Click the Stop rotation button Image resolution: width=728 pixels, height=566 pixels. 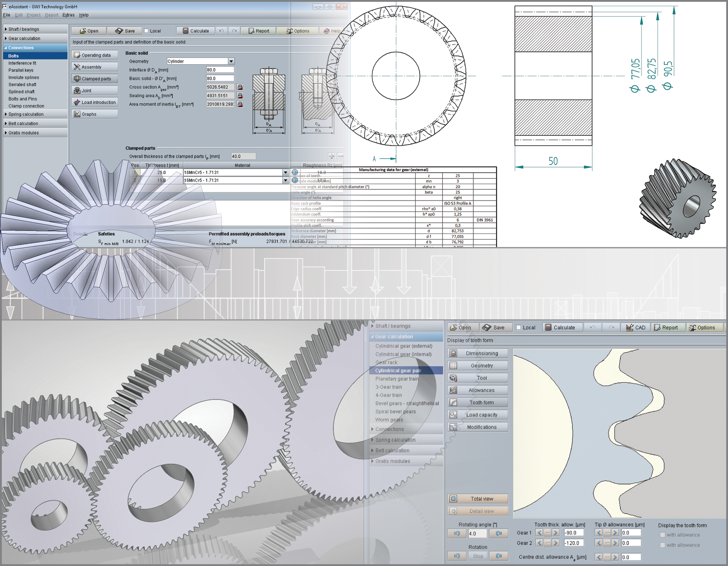[478, 556]
